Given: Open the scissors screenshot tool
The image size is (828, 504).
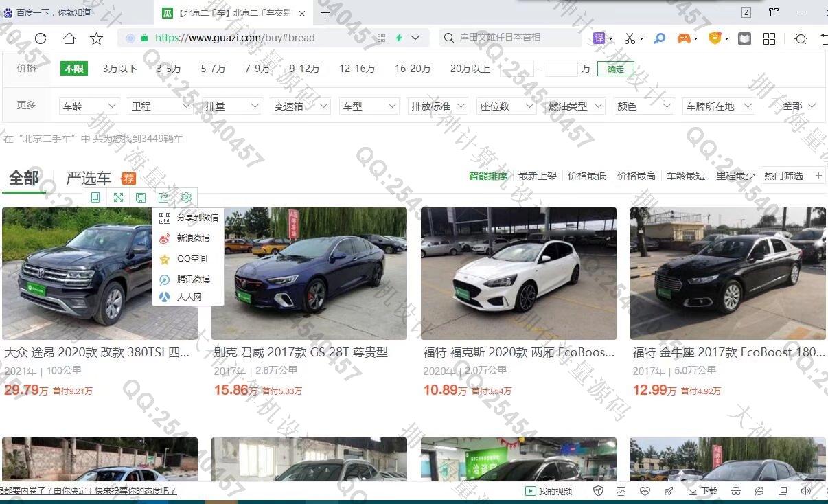Looking at the screenshot, I should tap(630, 38).
